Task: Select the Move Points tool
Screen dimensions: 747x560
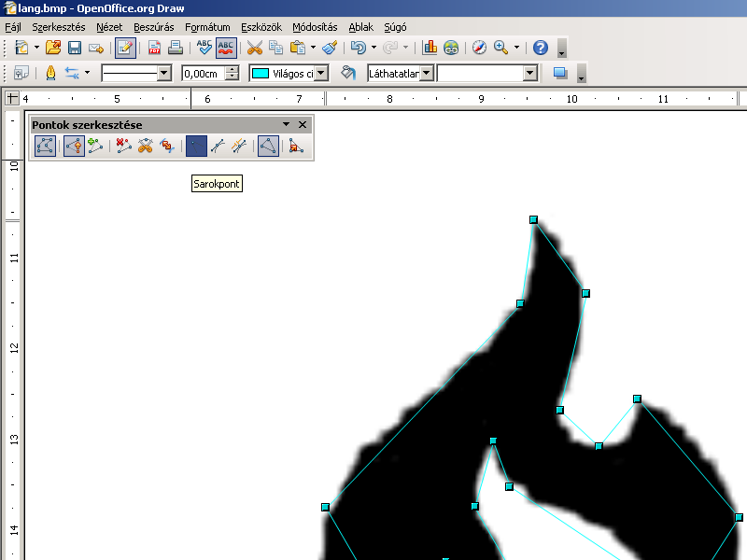Action: (74, 146)
